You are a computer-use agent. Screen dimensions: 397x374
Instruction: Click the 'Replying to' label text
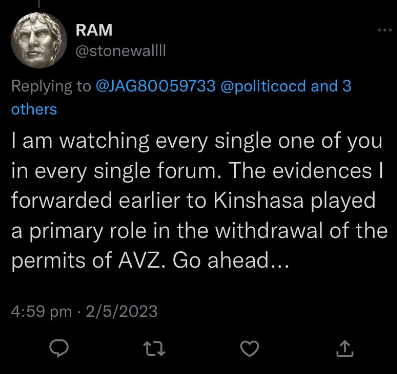(x=51, y=86)
